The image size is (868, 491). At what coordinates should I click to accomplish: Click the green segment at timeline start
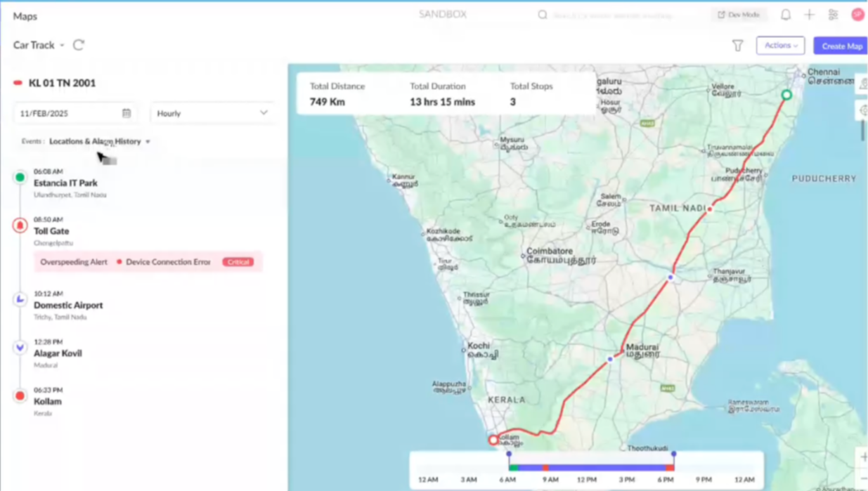(514, 467)
